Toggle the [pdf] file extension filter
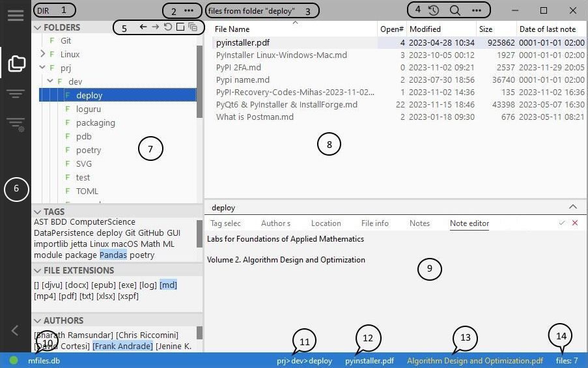 (x=68, y=296)
